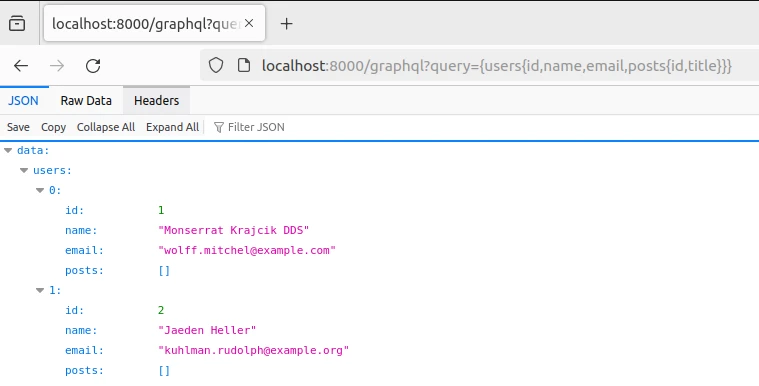Reload the page

click(x=93, y=66)
